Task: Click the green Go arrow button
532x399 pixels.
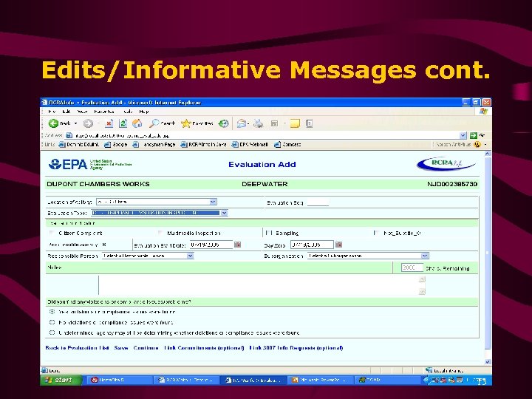Action: pos(474,135)
